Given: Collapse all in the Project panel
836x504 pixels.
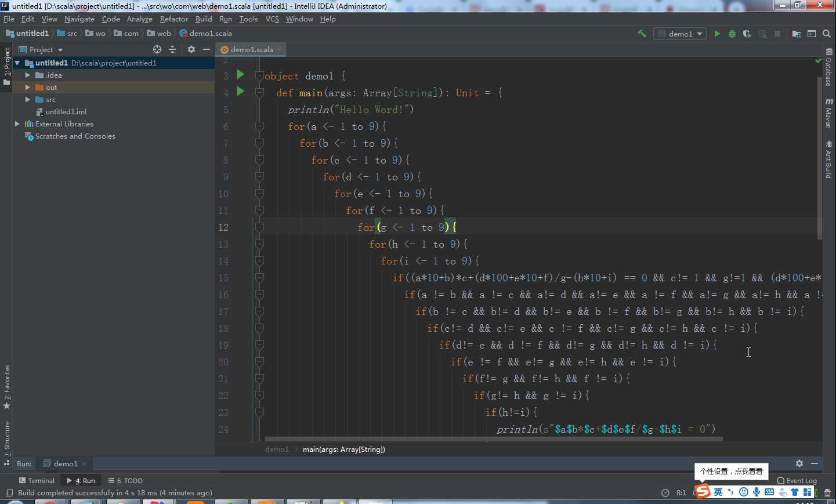Looking at the screenshot, I should click(x=172, y=49).
